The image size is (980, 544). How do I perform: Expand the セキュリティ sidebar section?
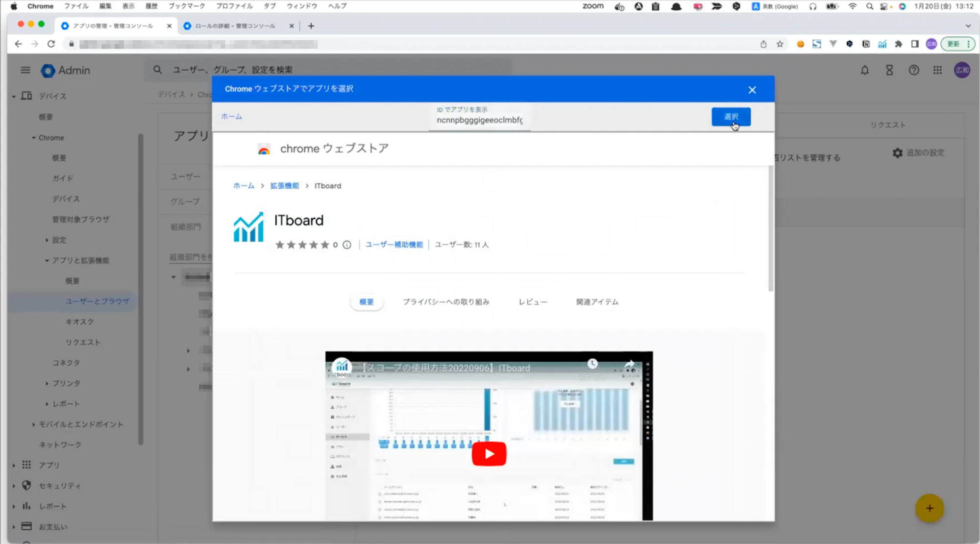pyautogui.click(x=14, y=486)
